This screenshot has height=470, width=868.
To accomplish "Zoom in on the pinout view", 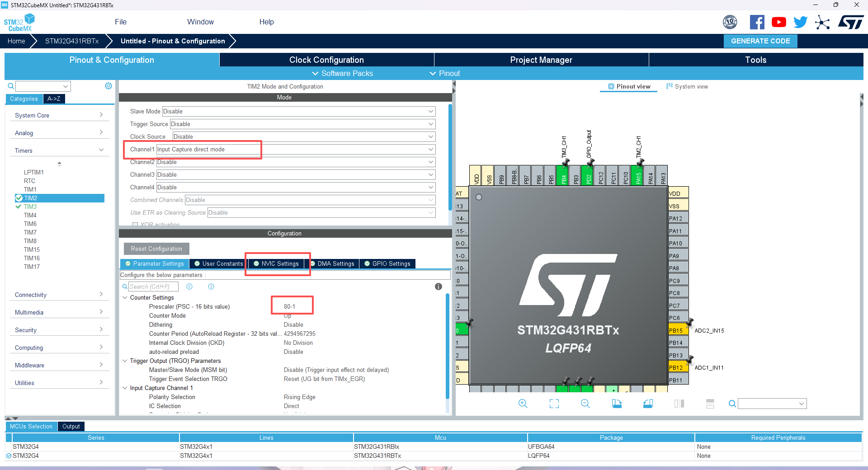I will [523, 404].
